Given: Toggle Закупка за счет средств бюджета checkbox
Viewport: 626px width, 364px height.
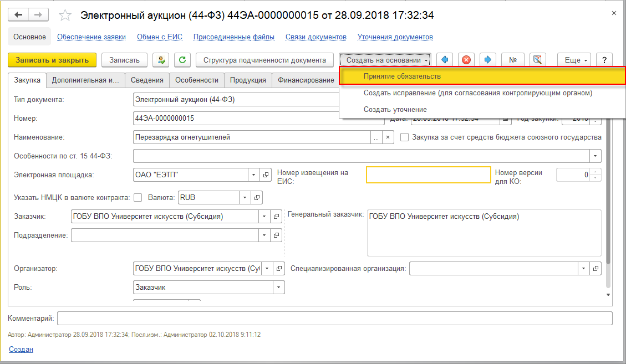Looking at the screenshot, I should click(404, 137).
